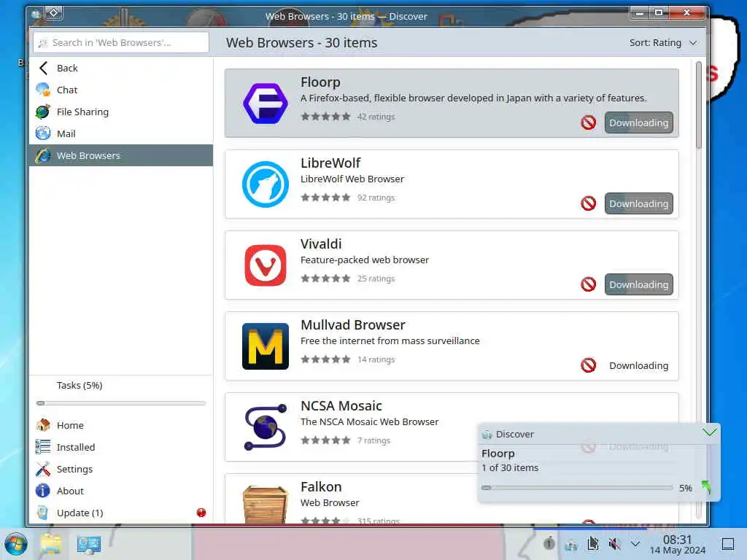Click the Vivaldi red icon

tap(266, 265)
